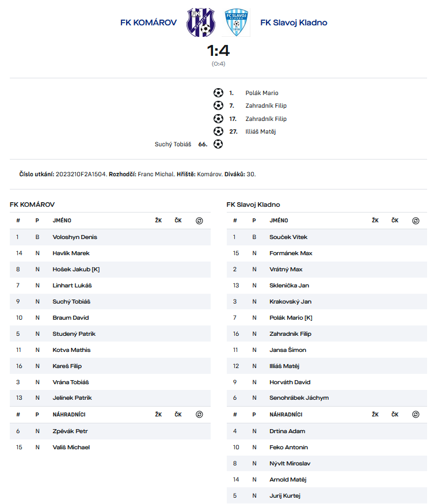Select scorer Polák Mario in goals list
The width and height of the screenshot is (434, 504).
pyautogui.click(x=262, y=93)
